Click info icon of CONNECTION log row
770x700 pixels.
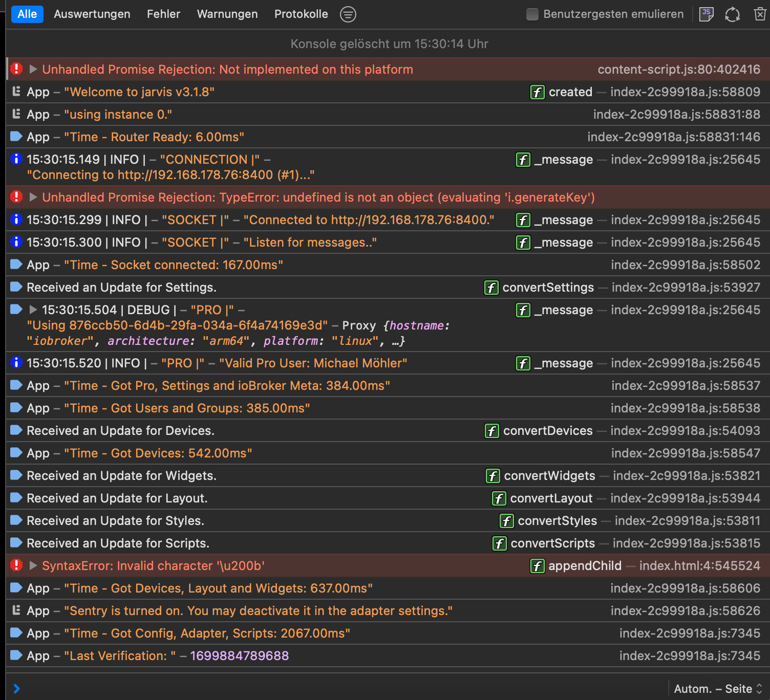pos(16,159)
